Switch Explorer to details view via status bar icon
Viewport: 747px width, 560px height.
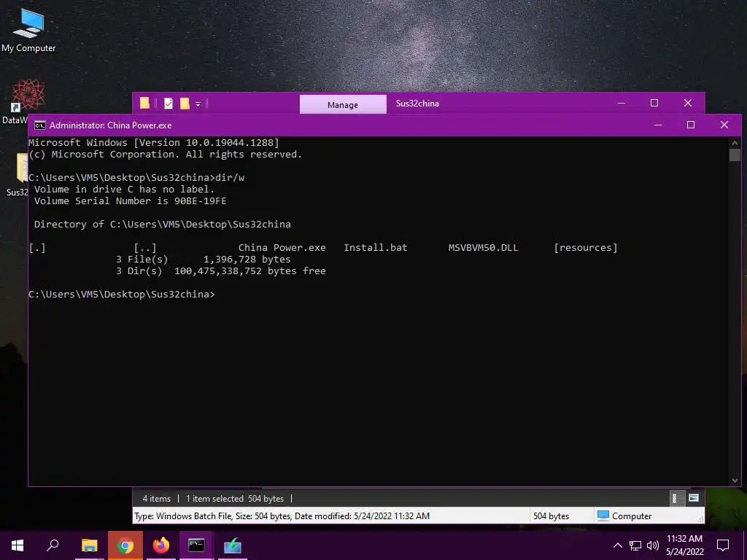(674, 499)
